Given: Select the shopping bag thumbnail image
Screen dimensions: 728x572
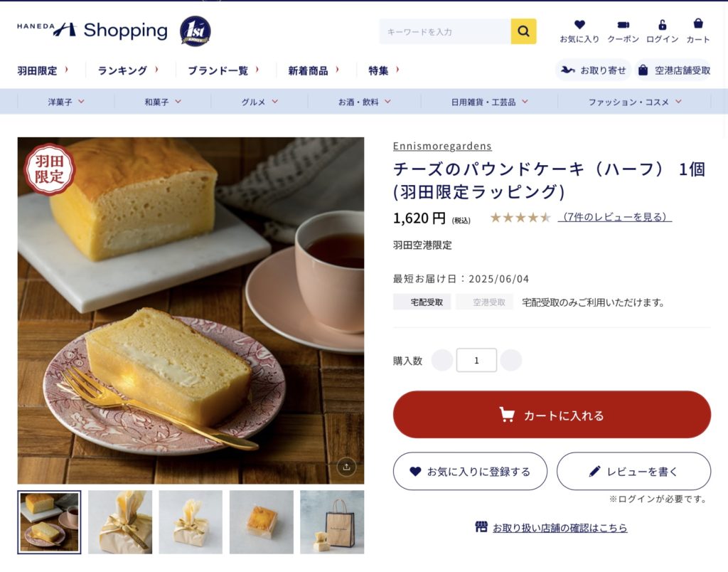Looking at the screenshot, I should pyautogui.click(x=332, y=522).
